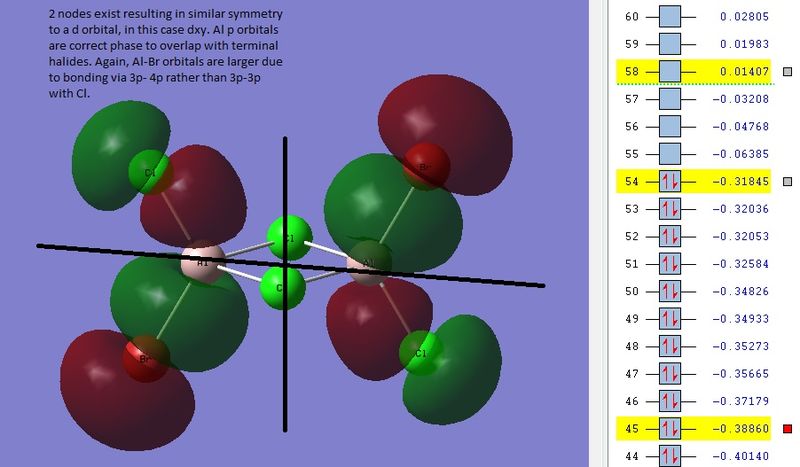The height and width of the screenshot is (467, 800).
Task: Click orbital number label 57
Action: tap(632, 100)
